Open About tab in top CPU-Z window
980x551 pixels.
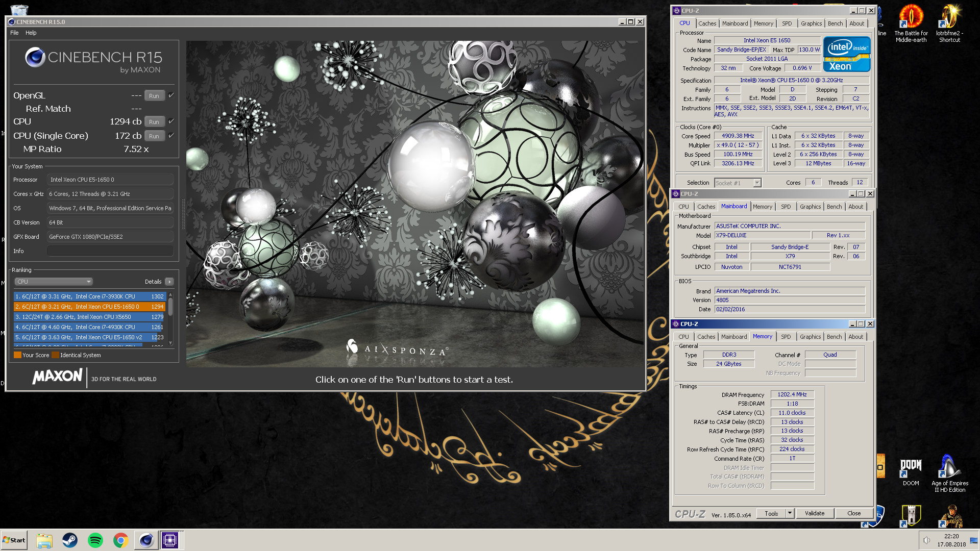(x=856, y=23)
